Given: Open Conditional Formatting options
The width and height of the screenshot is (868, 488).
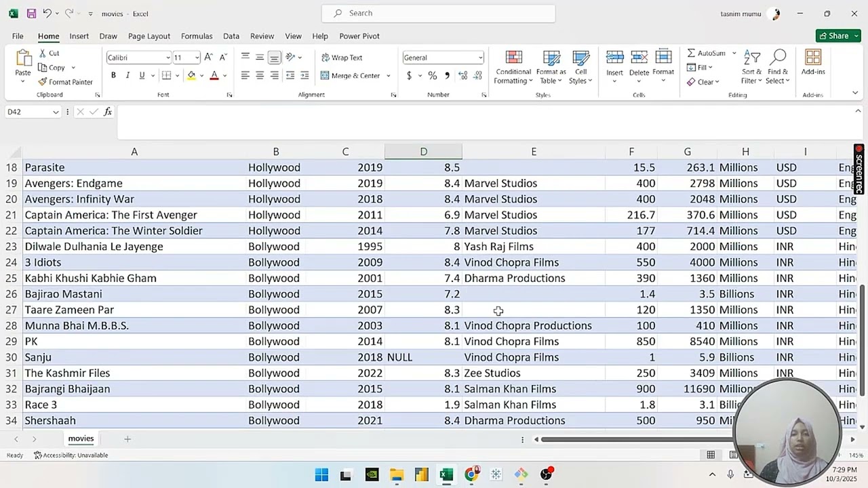Looking at the screenshot, I should tap(513, 67).
